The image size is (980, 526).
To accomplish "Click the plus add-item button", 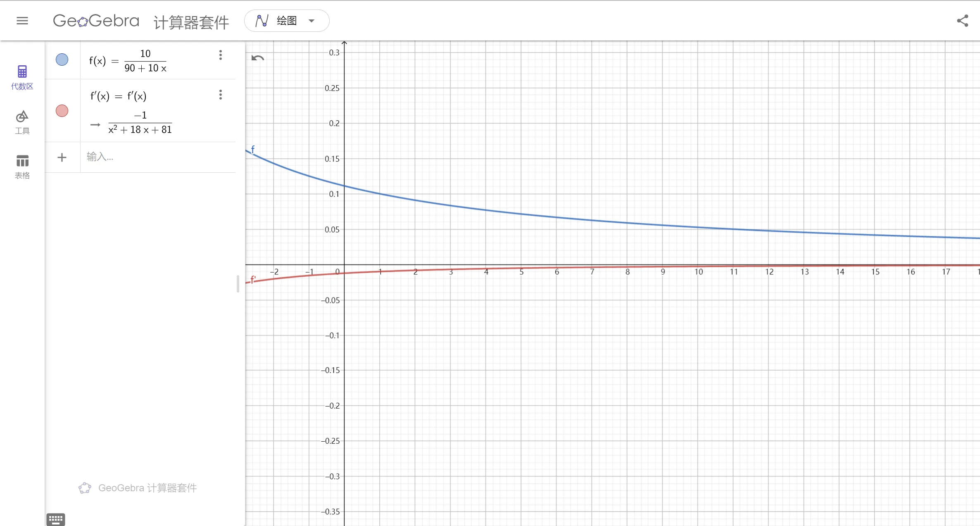I will coord(62,157).
